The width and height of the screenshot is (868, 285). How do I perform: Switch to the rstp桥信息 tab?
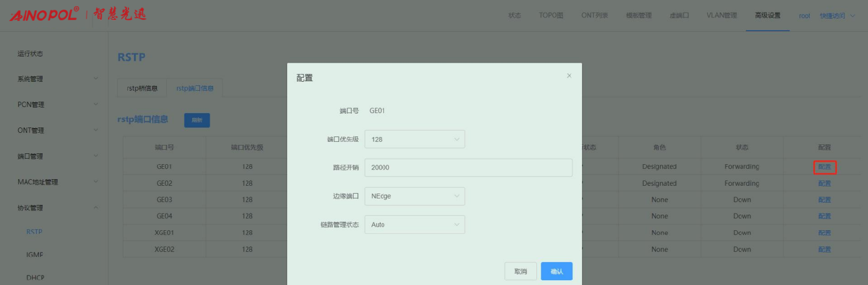pos(142,88)
